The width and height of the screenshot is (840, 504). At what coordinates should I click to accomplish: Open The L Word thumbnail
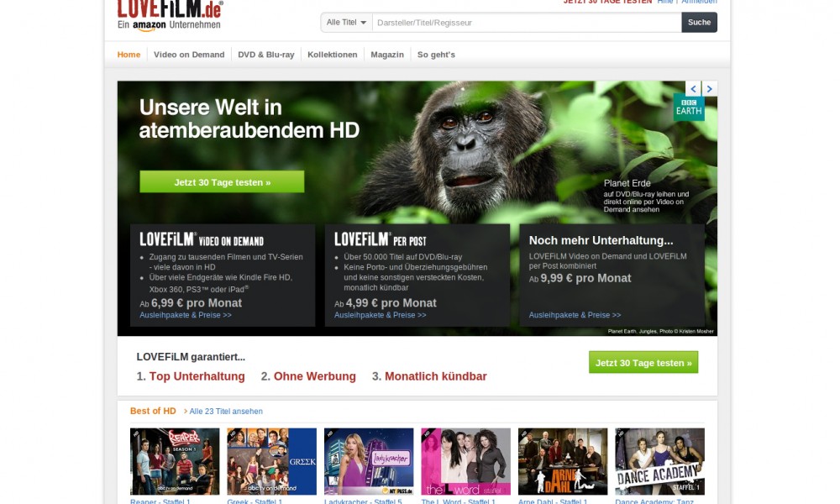(465, 461)
